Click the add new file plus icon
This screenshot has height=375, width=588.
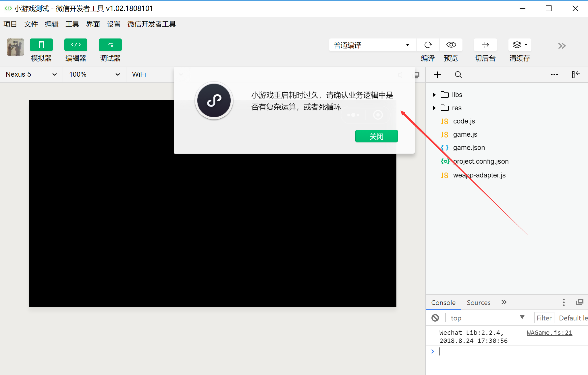437,75
